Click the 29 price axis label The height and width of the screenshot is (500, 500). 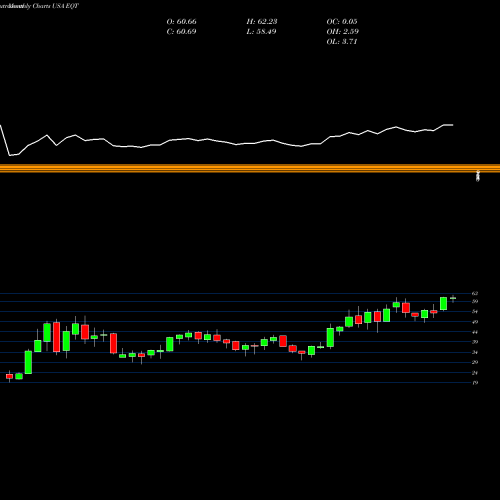coord(475,362)
